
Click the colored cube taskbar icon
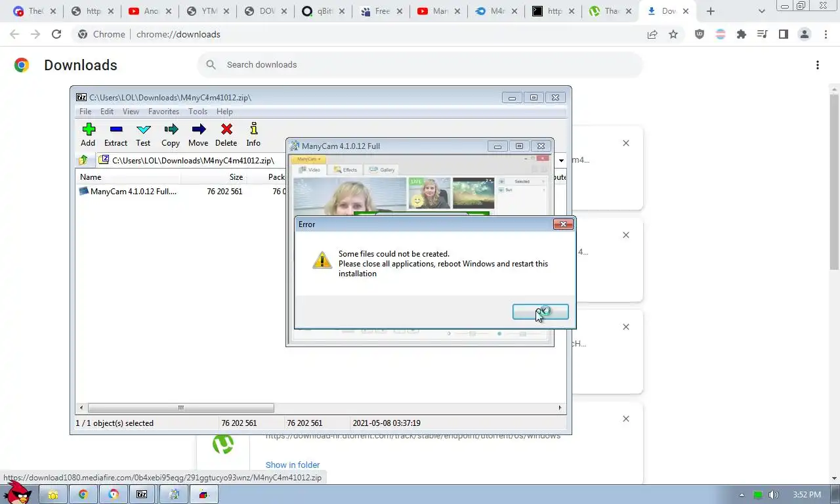tap(204, 495)
